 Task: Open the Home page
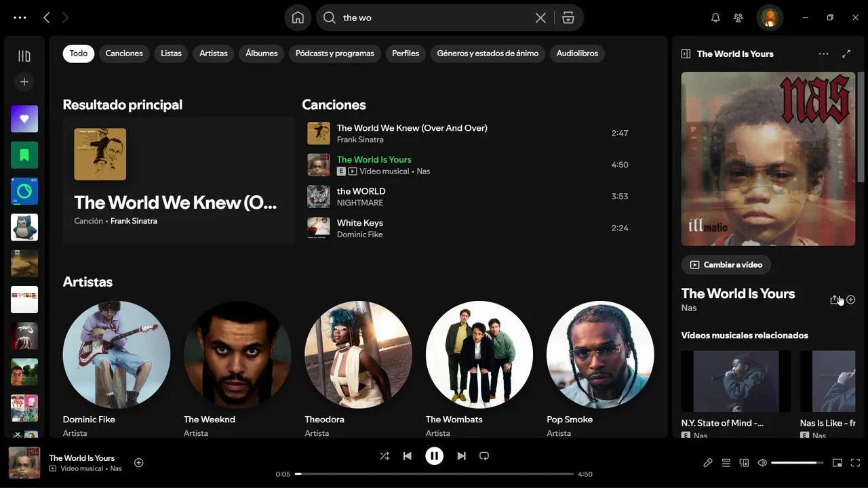coord(298,18)
